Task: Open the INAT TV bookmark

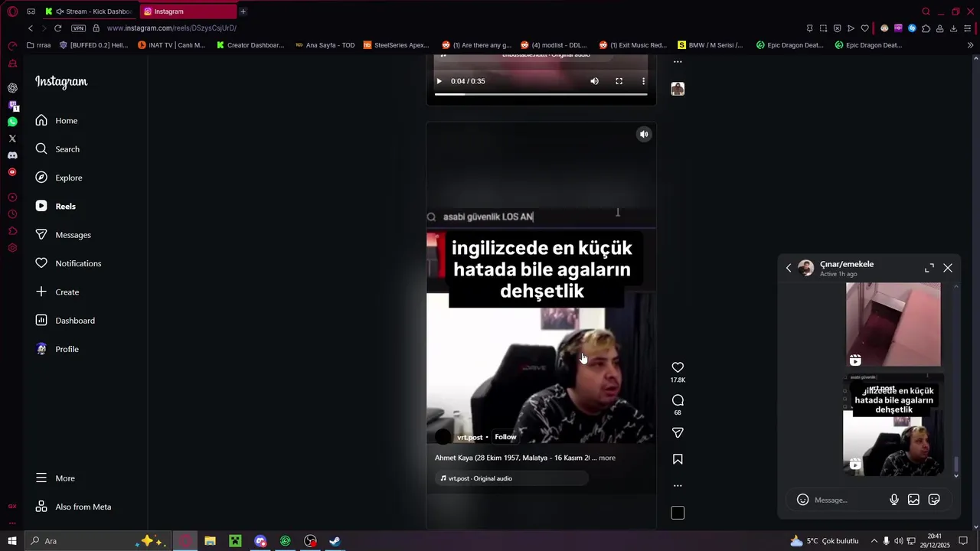Action: coord(171,45)
